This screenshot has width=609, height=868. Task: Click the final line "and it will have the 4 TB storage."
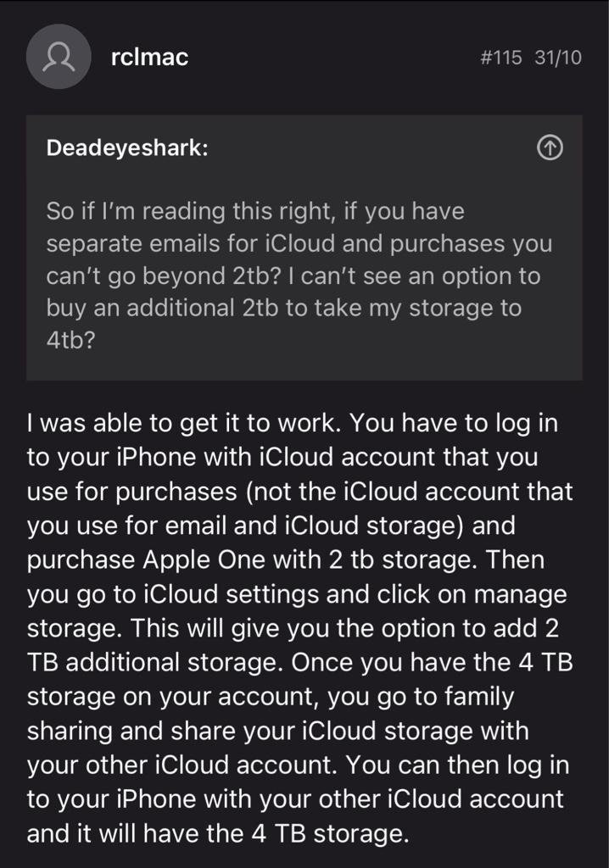point(217,833)
